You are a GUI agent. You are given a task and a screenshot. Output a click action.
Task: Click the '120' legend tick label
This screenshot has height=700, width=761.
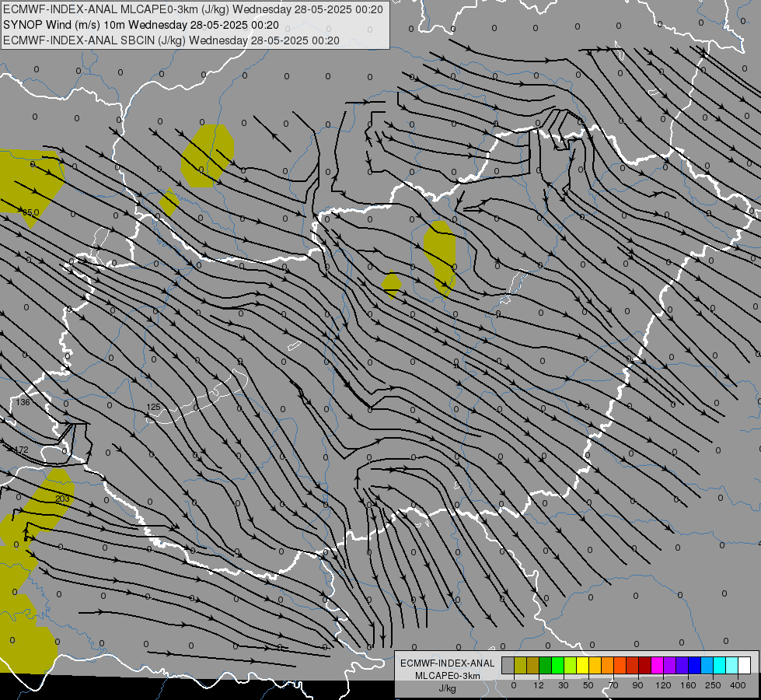664,685
